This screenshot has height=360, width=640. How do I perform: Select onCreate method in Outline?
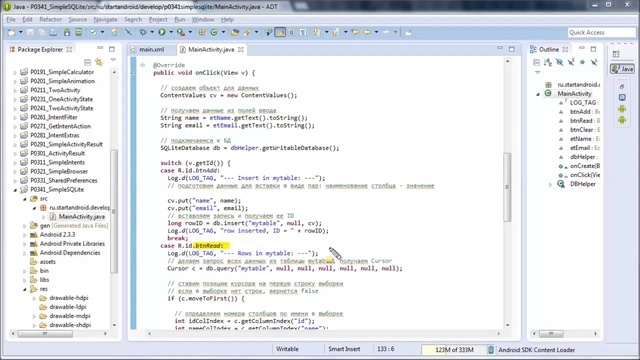coord(584,166)
